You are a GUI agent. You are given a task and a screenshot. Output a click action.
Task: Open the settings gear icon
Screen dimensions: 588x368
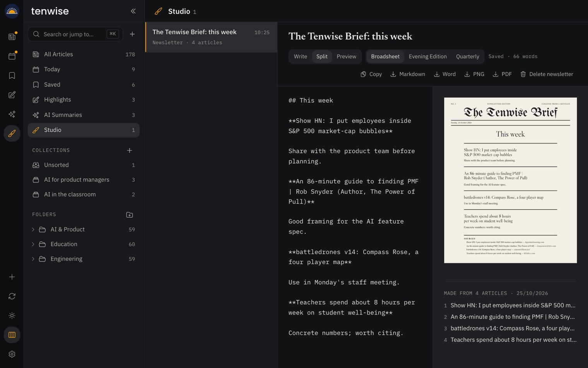(12, 354)
